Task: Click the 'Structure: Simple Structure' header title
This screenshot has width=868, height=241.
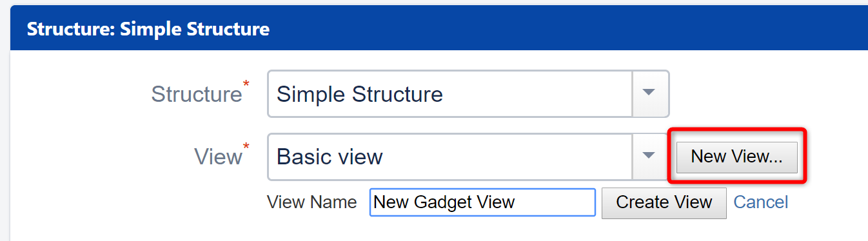Action: 148,29
